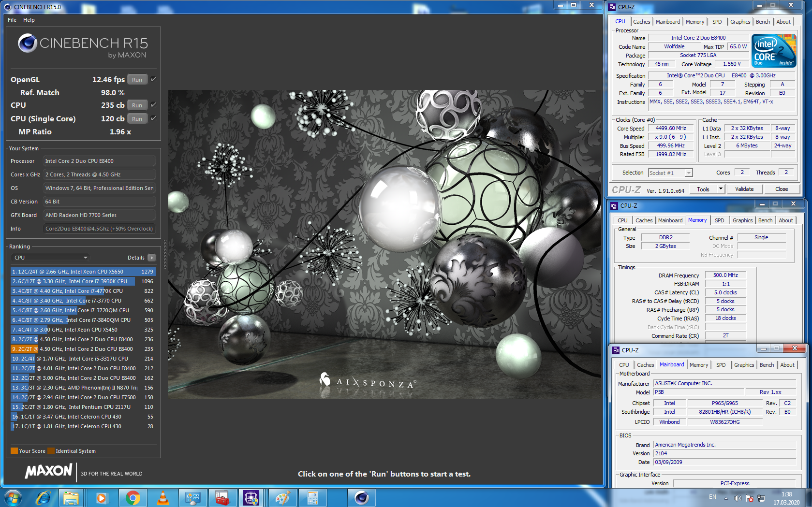Run the OpenGL benchmark
812x507 pixels.
[x=137, y=80]
